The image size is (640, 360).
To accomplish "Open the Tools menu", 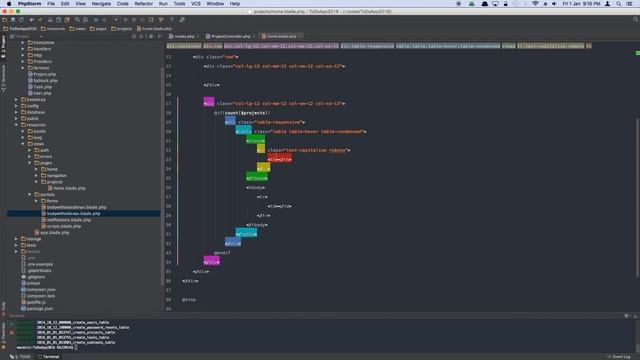I will [x=179, y=4].
